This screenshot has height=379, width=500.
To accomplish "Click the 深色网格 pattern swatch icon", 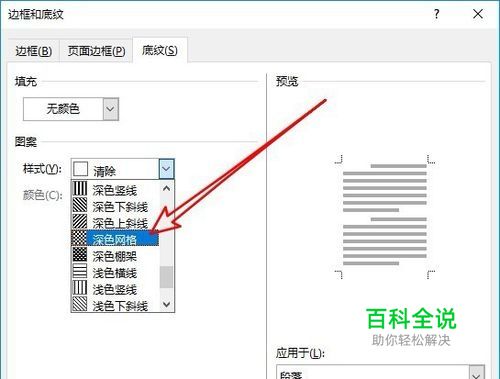I will click(x=80, y=238).
